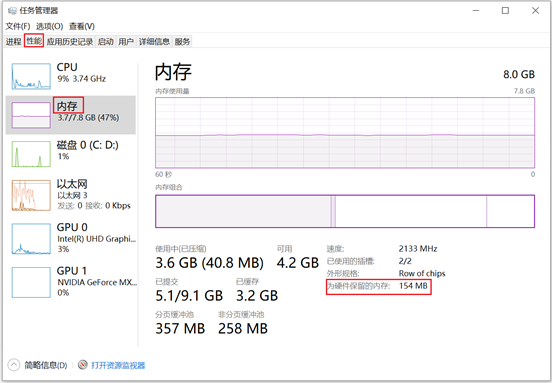Select the green Disk 0 graph thumbnail
The image size is (552, 383).
(x=31, y=154)
